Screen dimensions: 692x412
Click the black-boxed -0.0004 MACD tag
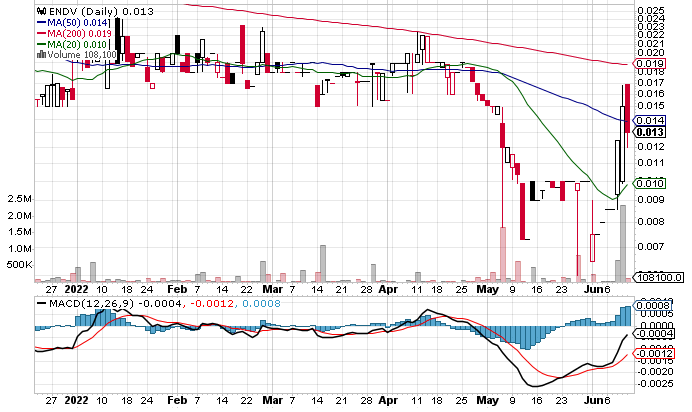click(655, 333)
